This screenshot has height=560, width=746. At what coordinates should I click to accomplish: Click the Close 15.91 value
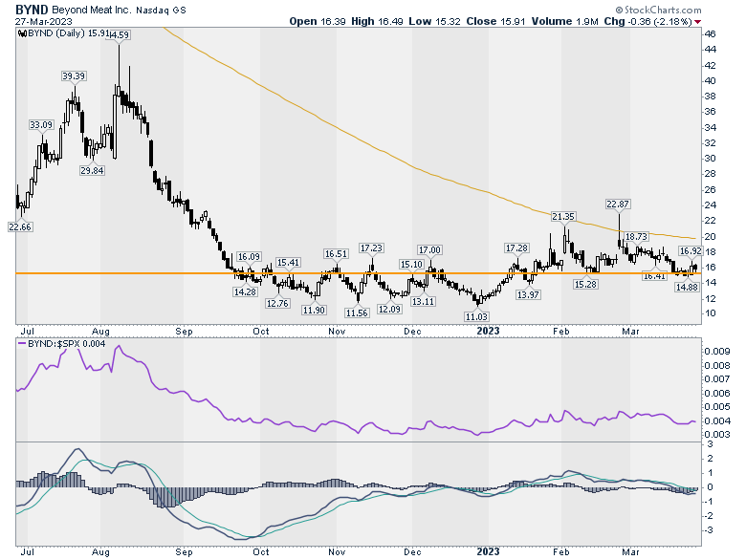[496, 21]
